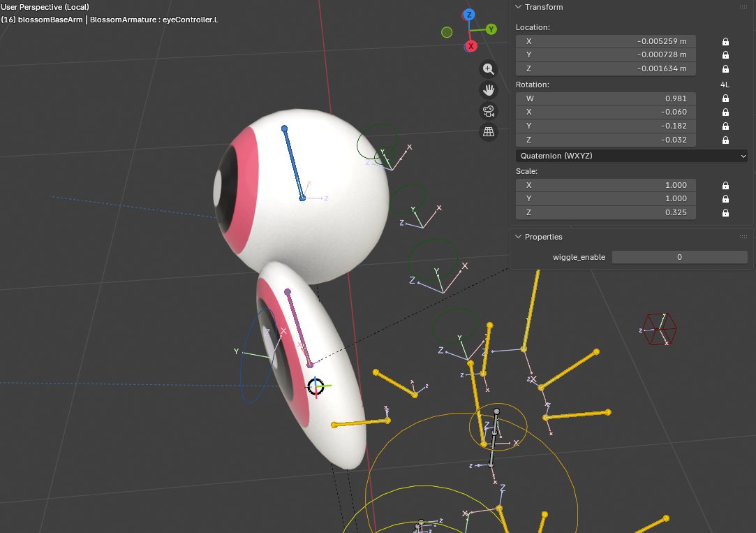This screenshot has width=756, height=533.
Task: Collapse the Transform panel
Action: pyautogui.click(x=518, y=7)
